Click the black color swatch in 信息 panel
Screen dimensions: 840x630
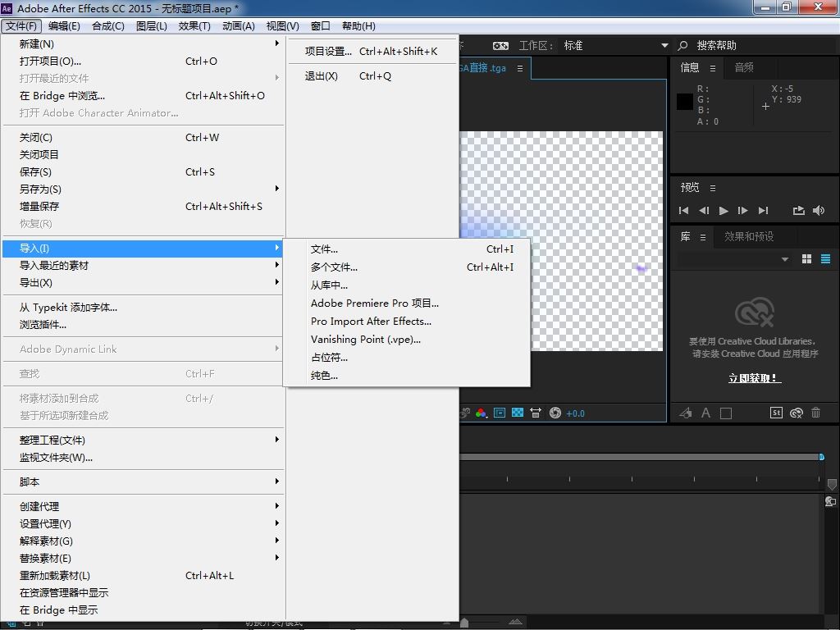point(685,102)
